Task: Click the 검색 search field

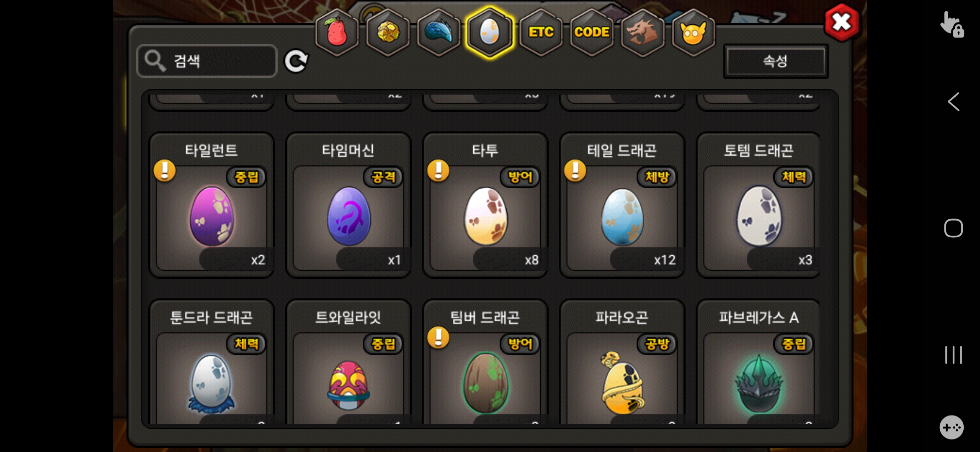Action: pos(207,61)
